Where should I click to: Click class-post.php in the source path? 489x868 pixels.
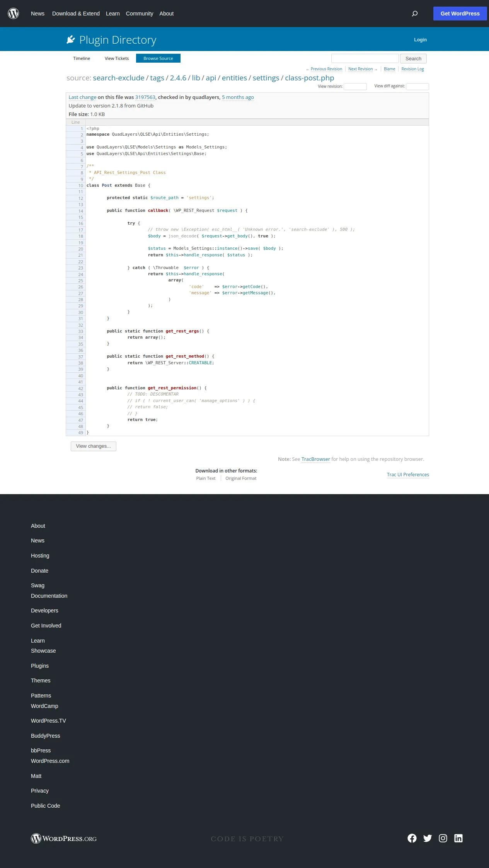point(310,78)
